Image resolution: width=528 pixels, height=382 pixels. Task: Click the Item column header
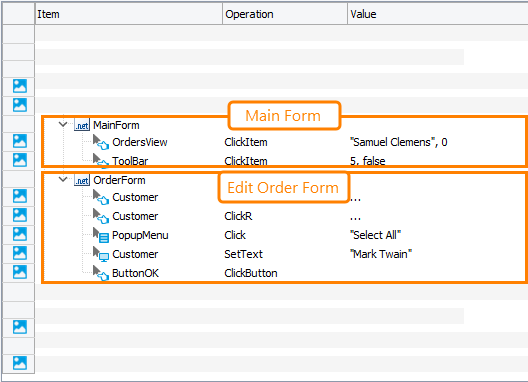pyautogui.click(x=129, y=14)
